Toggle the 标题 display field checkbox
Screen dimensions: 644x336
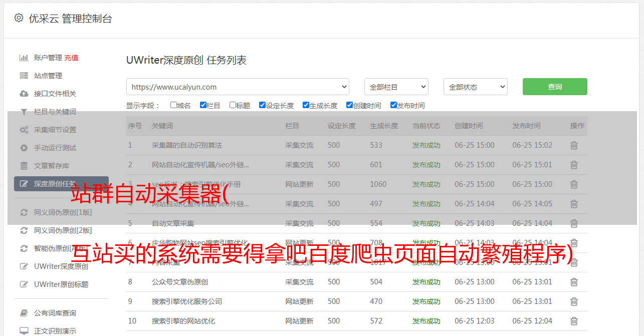[233, 105]
